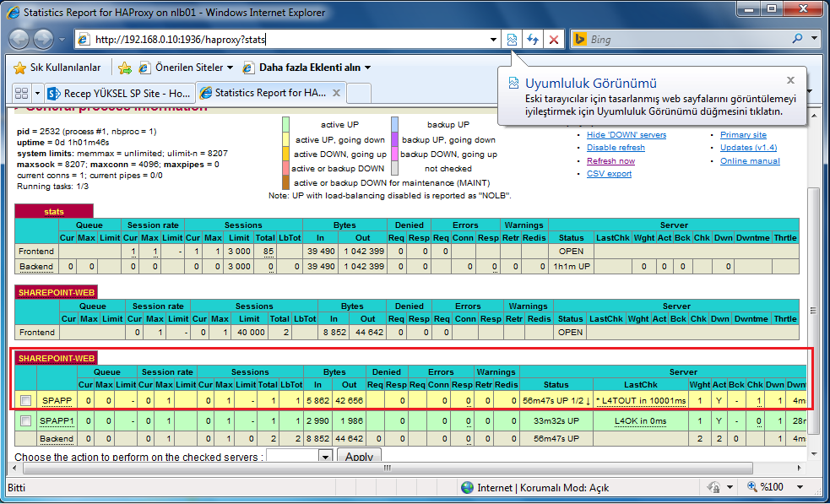Viewport: 830px width, 504px height.
Task: Click the Apply button
Action: click(359, 457)
